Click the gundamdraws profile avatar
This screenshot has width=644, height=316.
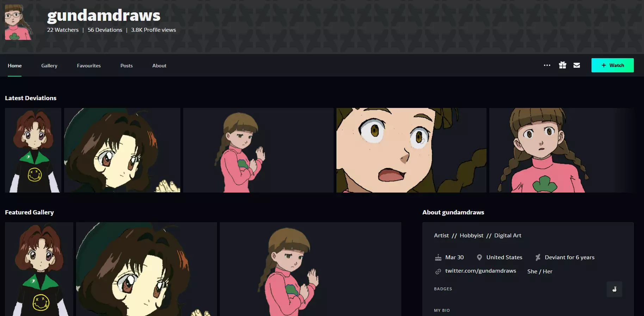click(x=19, y=22)
